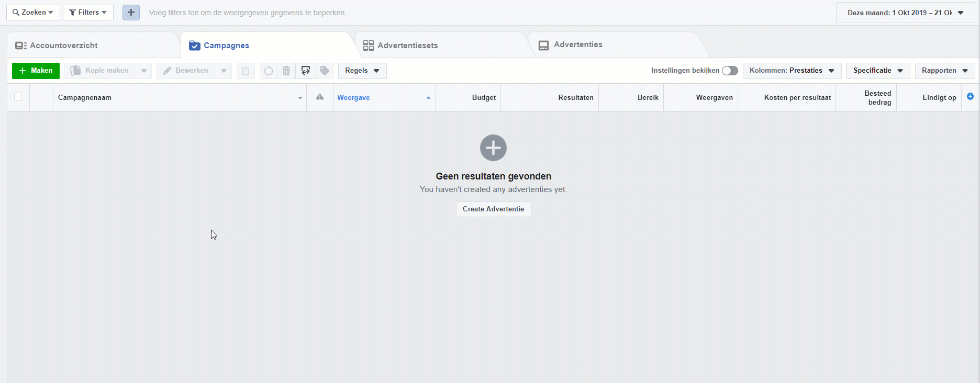Image resolution: width=980 pixels, height=383 pixels.
Task: Click the import/export arrows icon
Action: (x=306, y=71)
